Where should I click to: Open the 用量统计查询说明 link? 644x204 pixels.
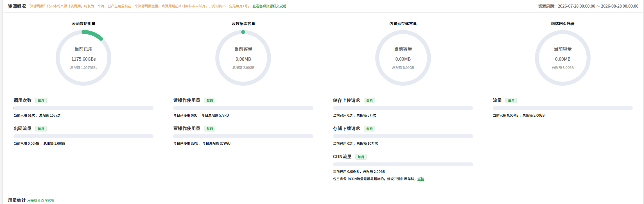[x=41, y=200]
